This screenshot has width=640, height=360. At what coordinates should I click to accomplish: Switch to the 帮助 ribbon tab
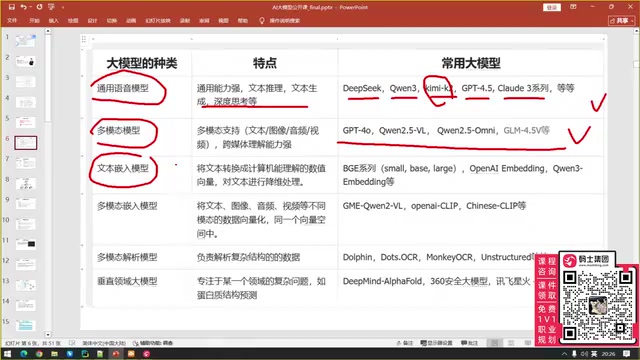point(243,20)
